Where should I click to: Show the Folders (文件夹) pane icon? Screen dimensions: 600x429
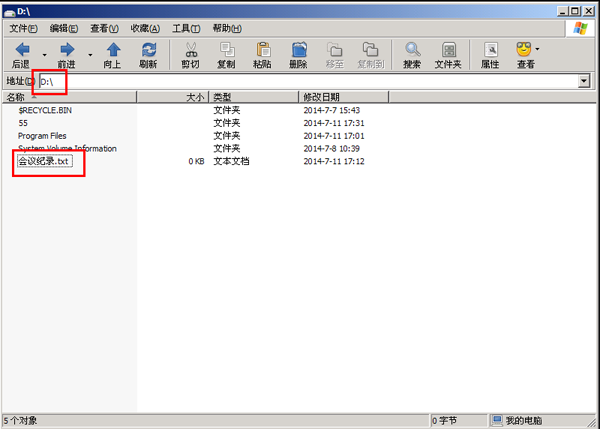pos(447,50)
